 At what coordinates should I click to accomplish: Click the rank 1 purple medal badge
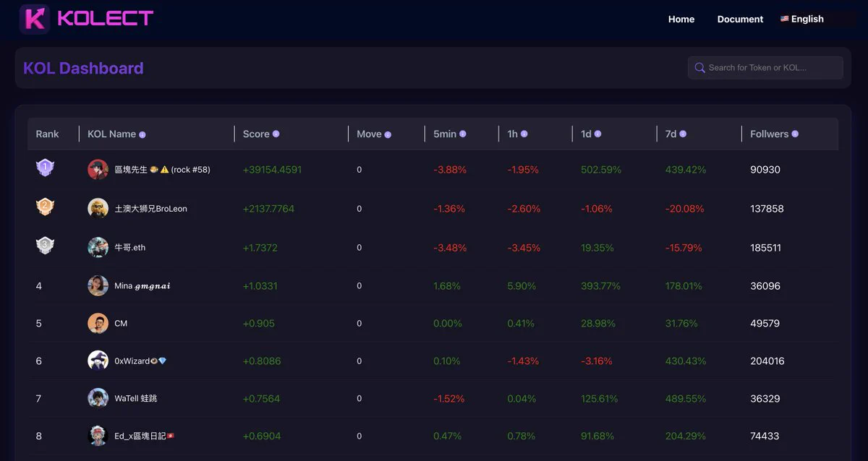(x=45, y=168)
